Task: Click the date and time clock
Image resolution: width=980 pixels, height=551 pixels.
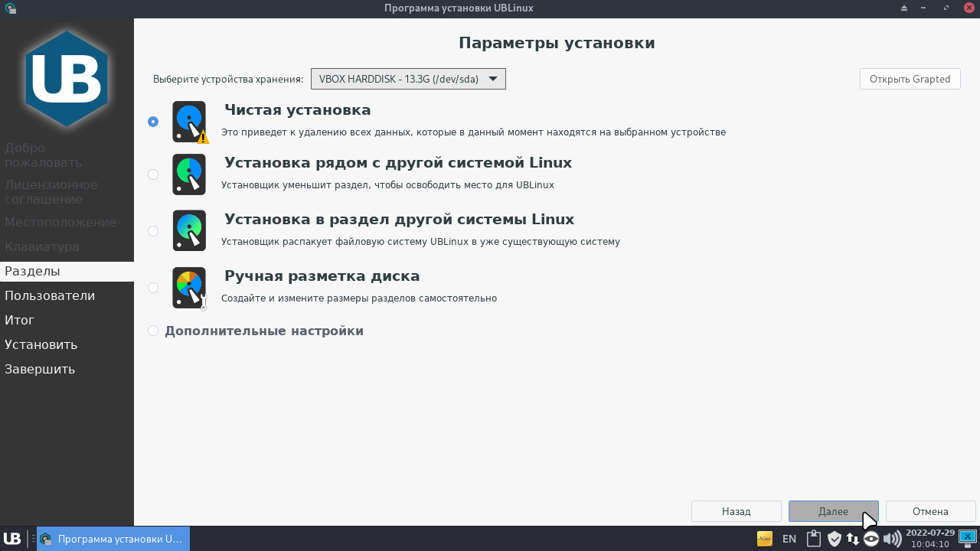Action: coord(929,539)
